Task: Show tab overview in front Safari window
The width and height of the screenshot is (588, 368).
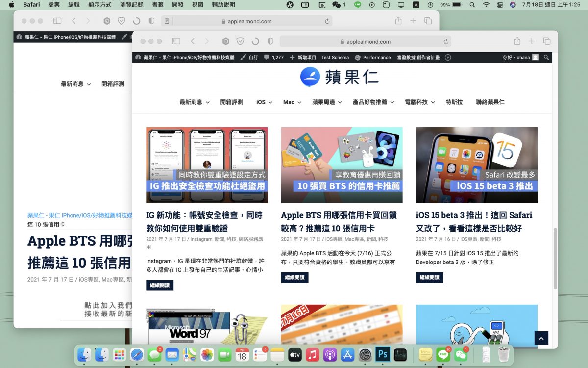Action: point(547,41)
